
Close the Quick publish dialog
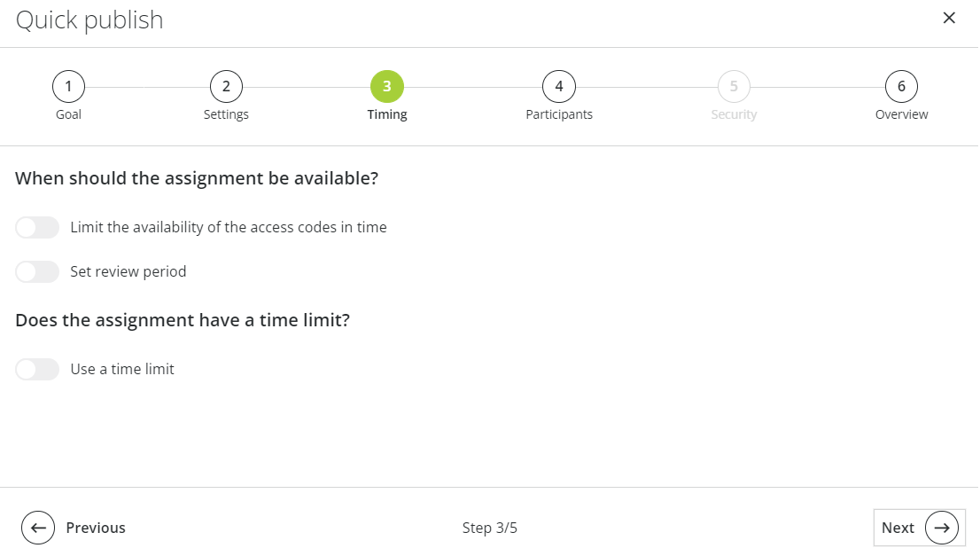tap(949, 18)
